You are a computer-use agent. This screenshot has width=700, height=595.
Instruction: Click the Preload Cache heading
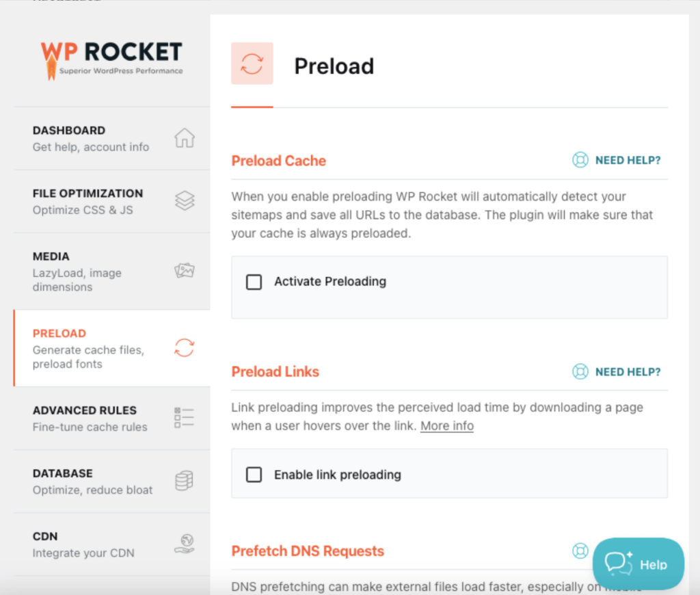click(279, 161)
